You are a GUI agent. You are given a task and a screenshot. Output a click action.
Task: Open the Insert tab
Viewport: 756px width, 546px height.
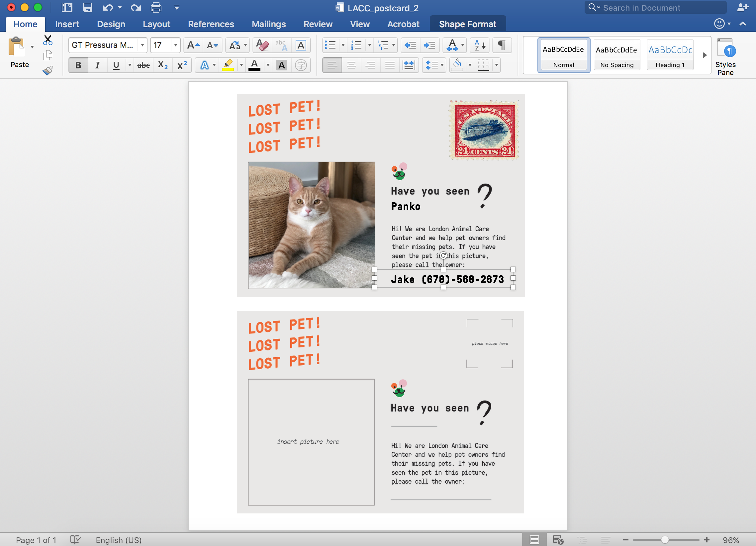[67, 24]
